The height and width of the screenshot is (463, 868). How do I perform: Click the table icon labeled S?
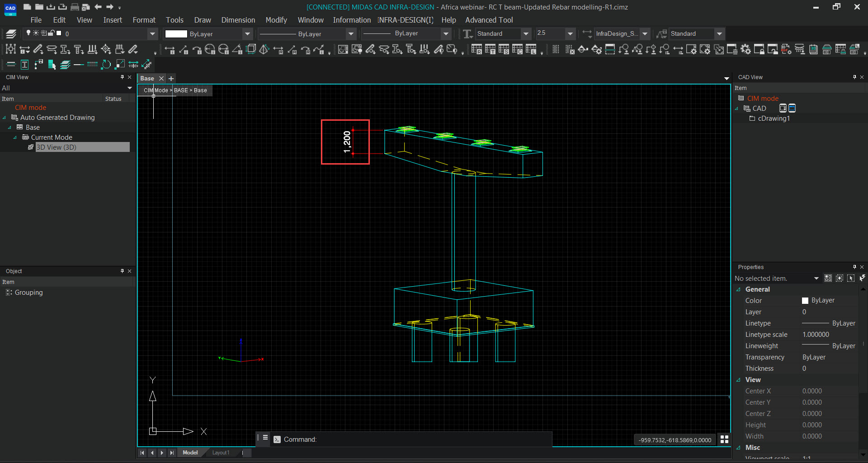(x=504, y=49)
